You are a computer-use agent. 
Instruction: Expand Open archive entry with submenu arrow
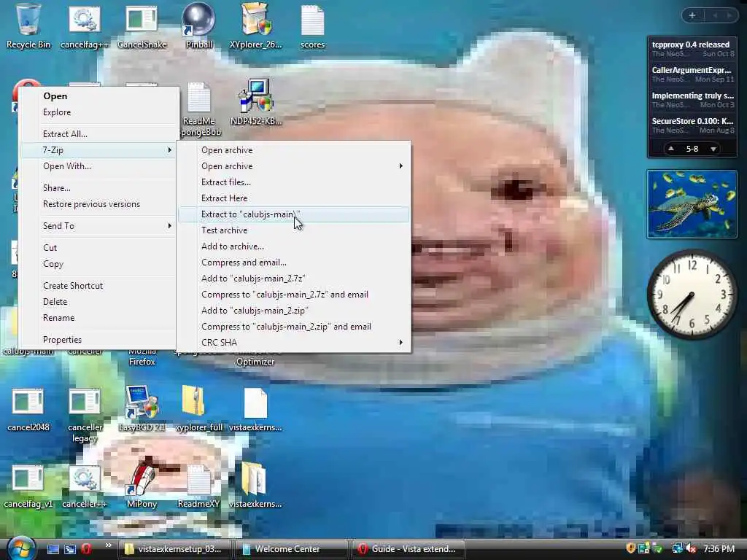(293, 166)
